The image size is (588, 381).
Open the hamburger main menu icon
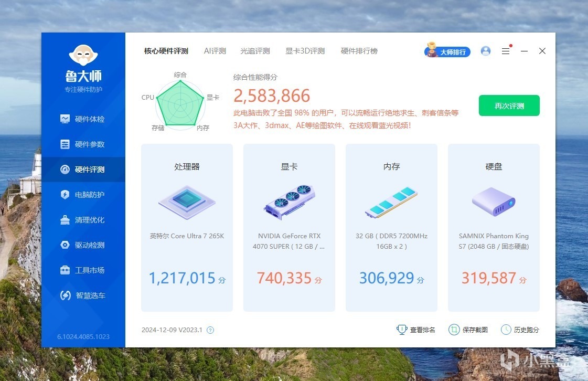506,51
